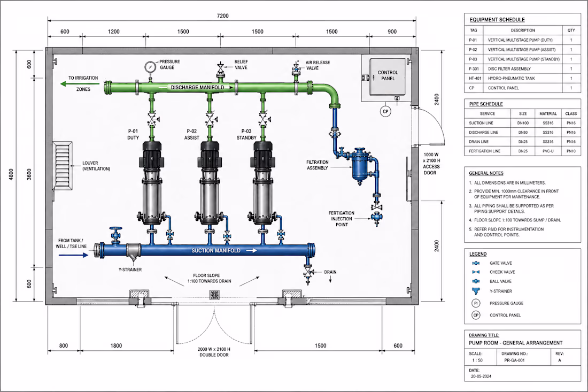
Task: Select the gate valve with handwheel near suction inlet
Action: [115, 236]
